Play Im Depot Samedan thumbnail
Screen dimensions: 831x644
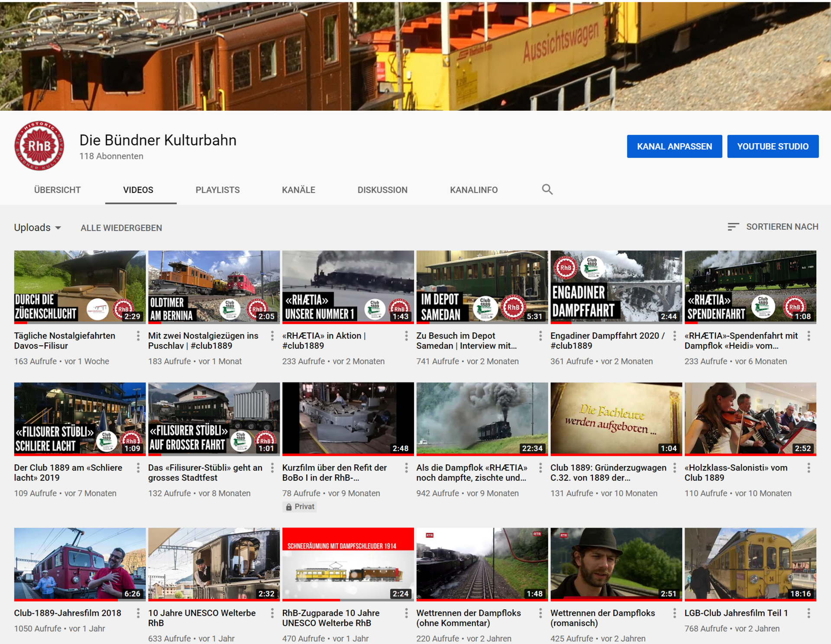point(482,287)
